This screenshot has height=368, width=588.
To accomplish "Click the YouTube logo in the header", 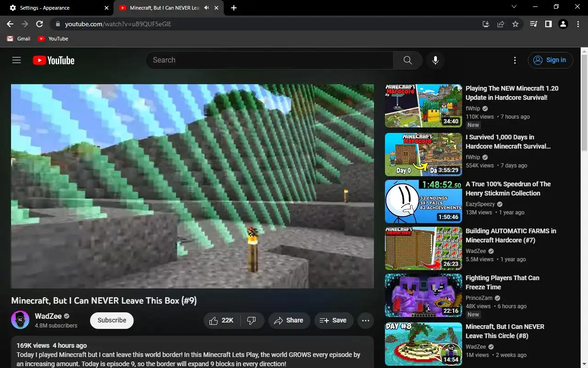I will click(54, 60).
